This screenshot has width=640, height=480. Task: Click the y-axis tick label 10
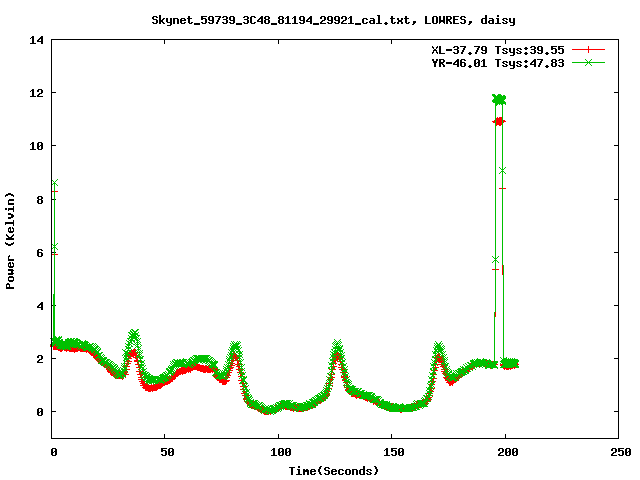pos(37,146)
